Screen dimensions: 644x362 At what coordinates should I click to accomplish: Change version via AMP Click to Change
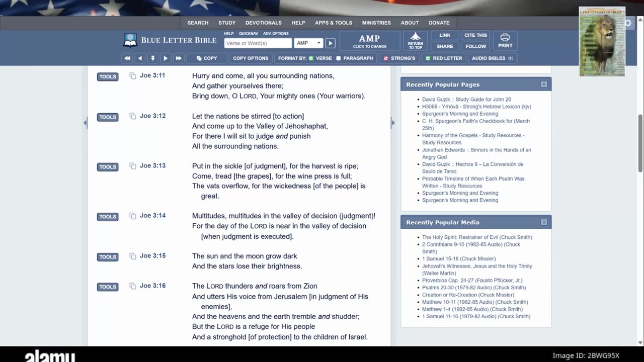370,41
